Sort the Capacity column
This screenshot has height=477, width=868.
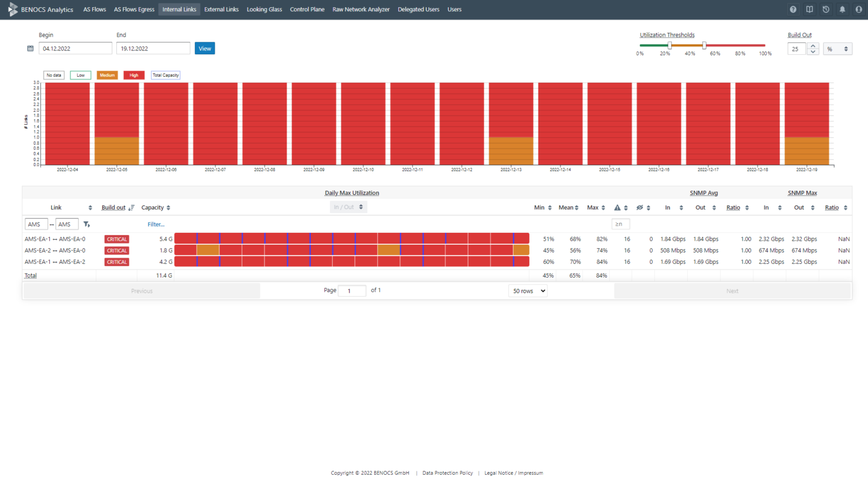(167, 207)
